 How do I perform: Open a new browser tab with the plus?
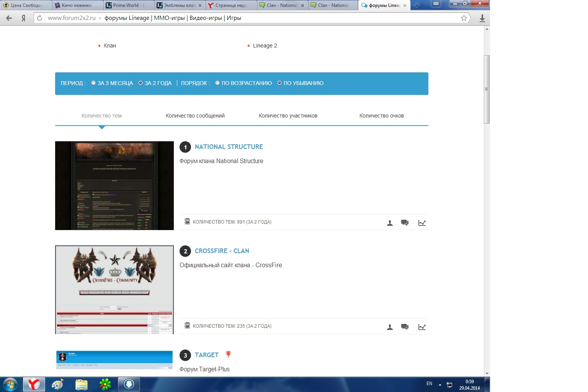pyautogui.click(x=417, y=5)
